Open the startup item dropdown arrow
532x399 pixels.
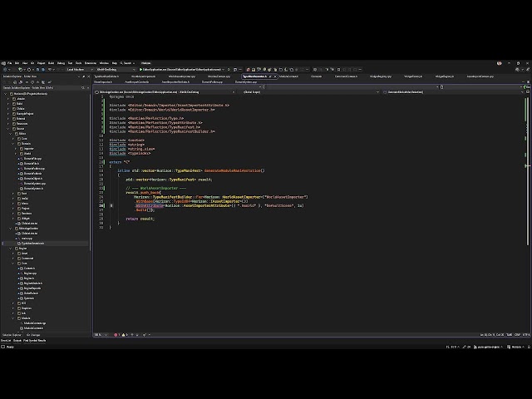pyautogui.click(x=224, y=70)
